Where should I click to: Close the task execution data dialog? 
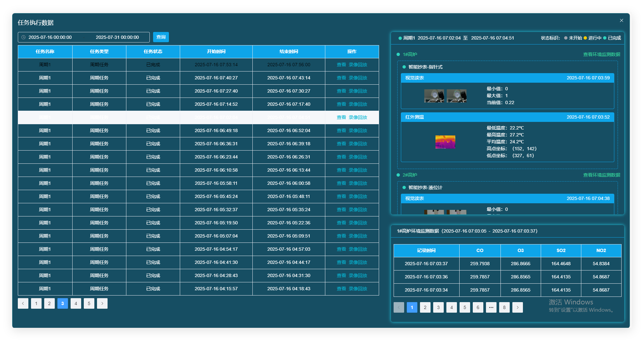click(x=621, y=20)
